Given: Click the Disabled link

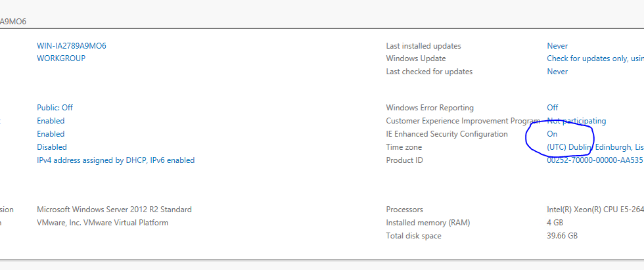Looking at the screenshot, I should tap(52, 147).
